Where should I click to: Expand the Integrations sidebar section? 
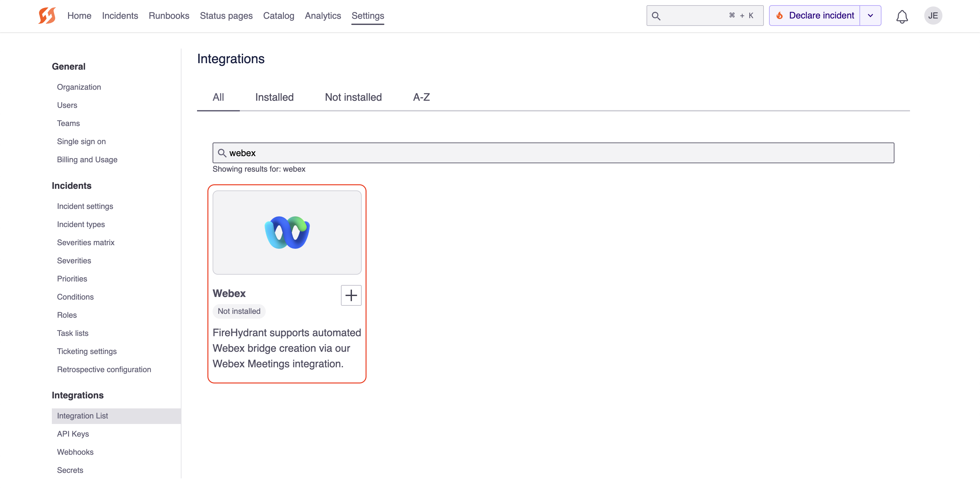point(78,395)
